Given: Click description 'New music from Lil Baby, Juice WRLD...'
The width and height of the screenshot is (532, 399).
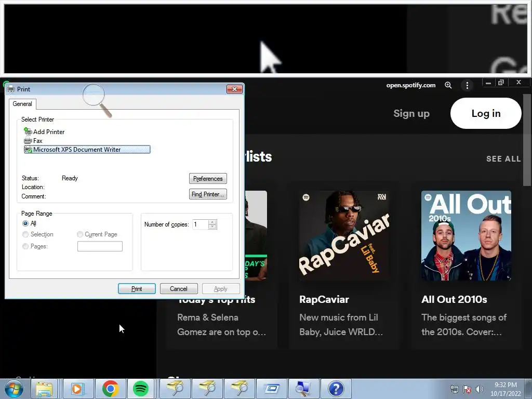Looking at the screenshot, I should 341,325.
